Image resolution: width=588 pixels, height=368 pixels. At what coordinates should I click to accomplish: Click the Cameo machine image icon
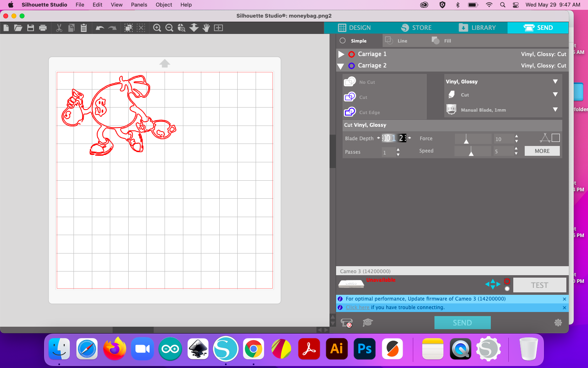(351, 283)
